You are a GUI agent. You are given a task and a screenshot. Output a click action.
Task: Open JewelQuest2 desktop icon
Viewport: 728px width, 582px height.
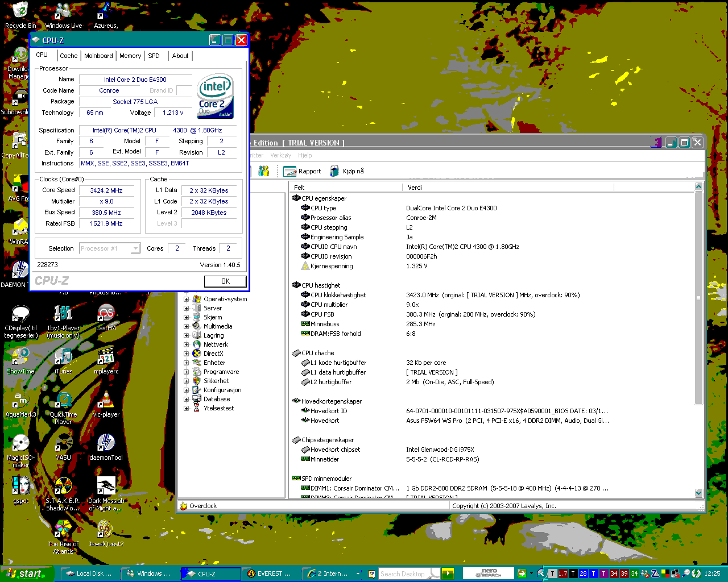pos(106,534)
